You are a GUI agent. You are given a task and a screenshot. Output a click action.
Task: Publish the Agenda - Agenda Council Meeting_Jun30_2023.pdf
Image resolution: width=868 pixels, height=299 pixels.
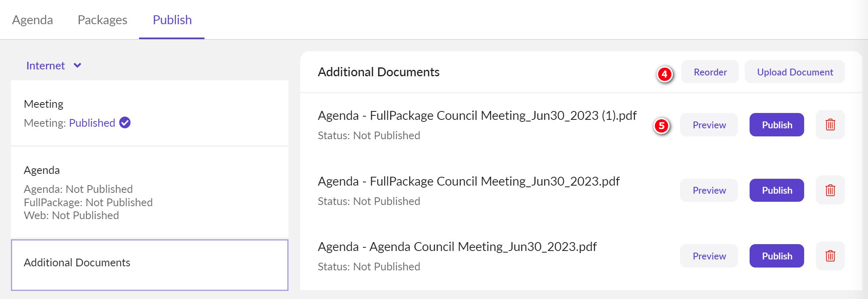[x=776, y=255]
